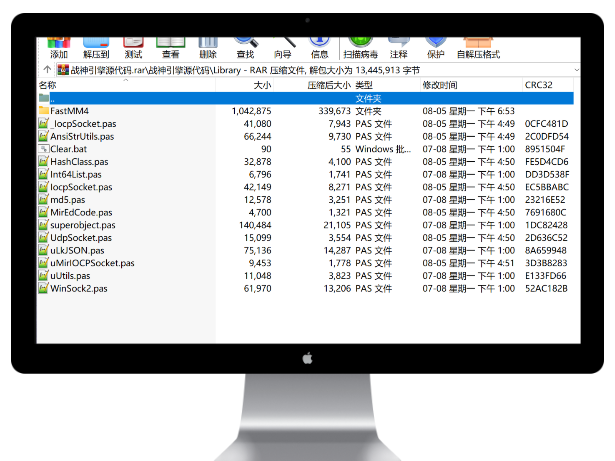Go up one level with the up arrow
Viewport: 615px width, 461px height.
point(46,70)
